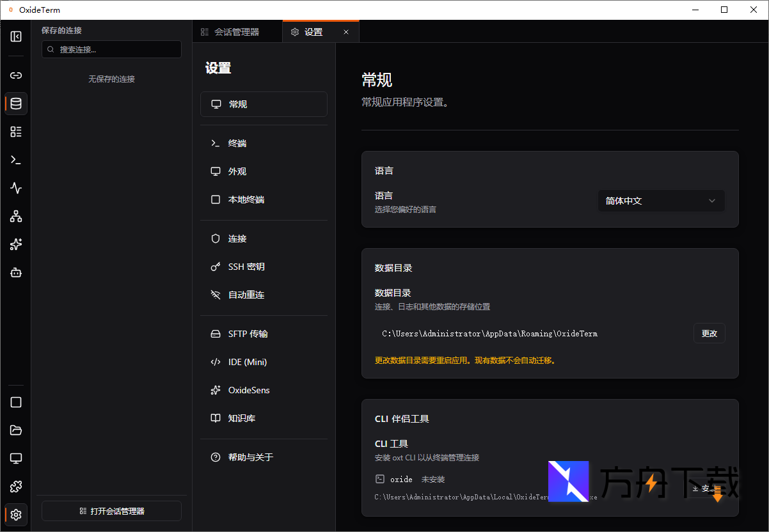Click the 更改 button for data directory

click(709, 332)
